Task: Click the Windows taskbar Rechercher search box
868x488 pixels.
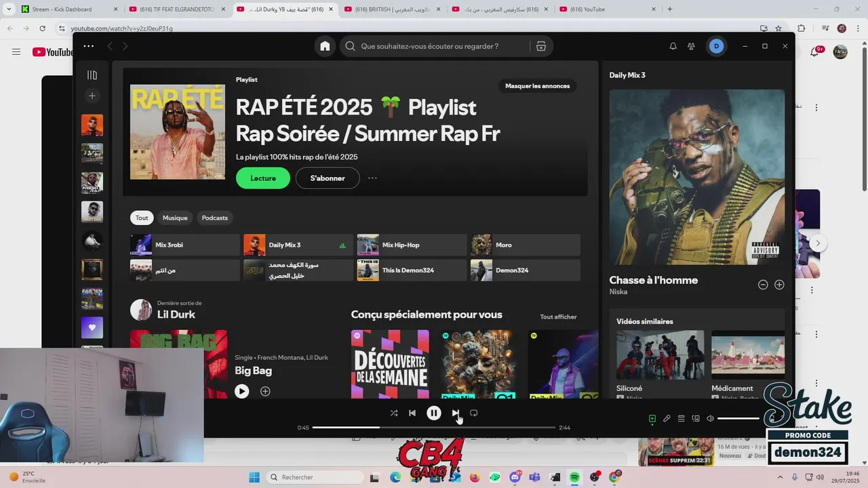Action: pos(315,477)
